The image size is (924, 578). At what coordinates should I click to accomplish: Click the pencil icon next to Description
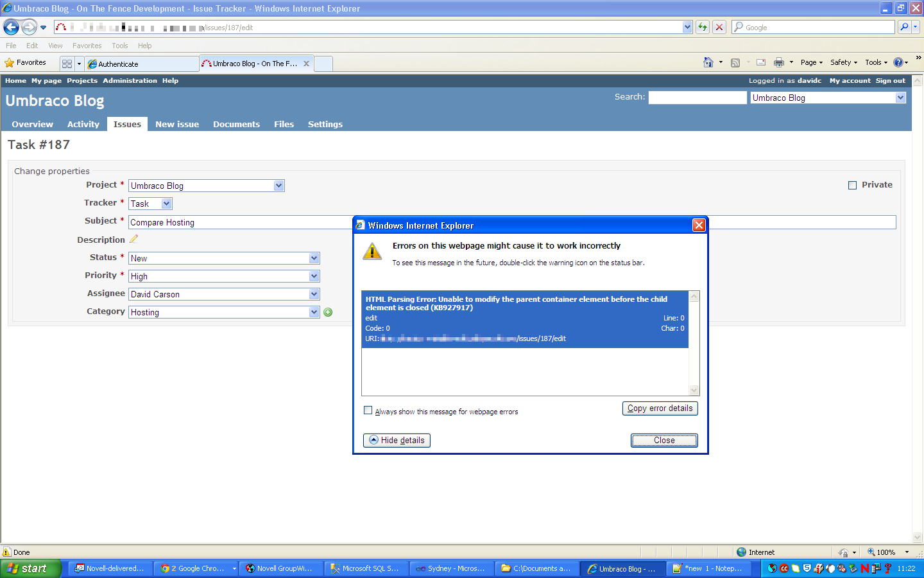[133, 239]
